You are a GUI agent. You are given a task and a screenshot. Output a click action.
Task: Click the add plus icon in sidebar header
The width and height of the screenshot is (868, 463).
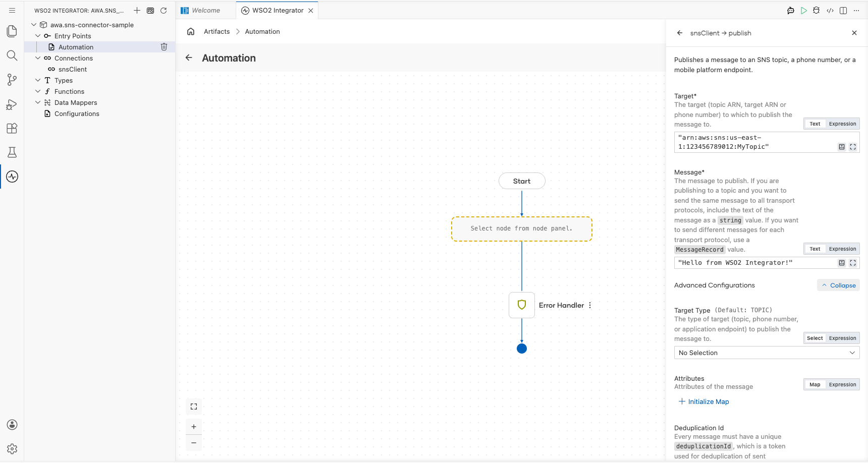(x=137, y=10)
